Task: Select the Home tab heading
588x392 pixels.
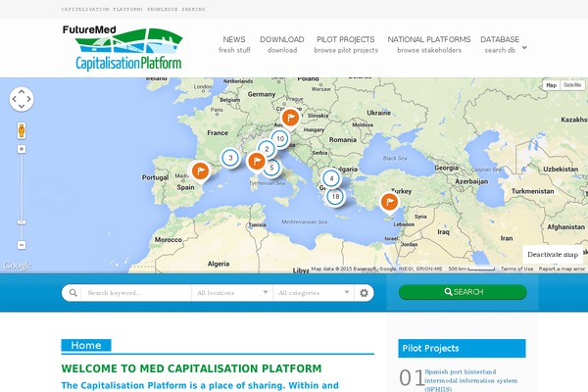Action: point(86,346)
